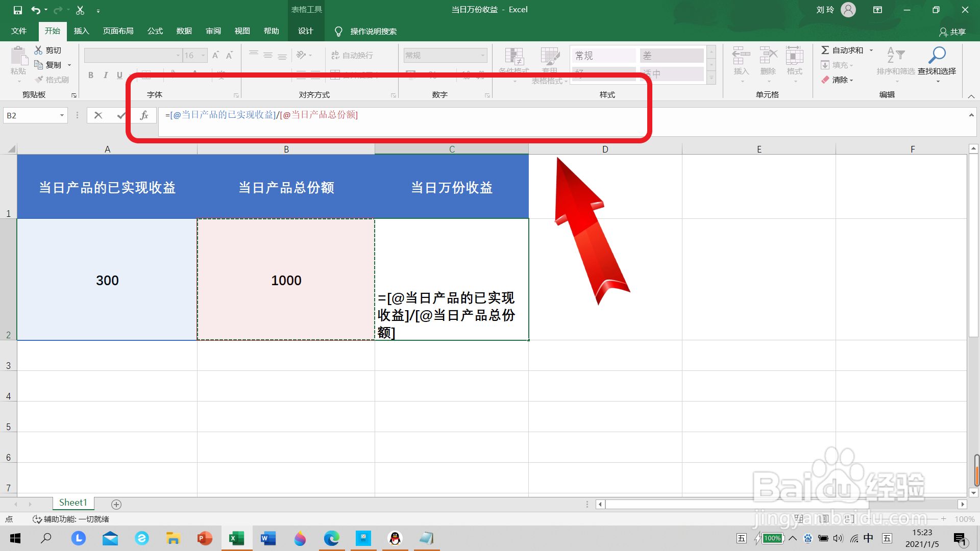Click the Copy (复制) icon

(x=38, y=65)
